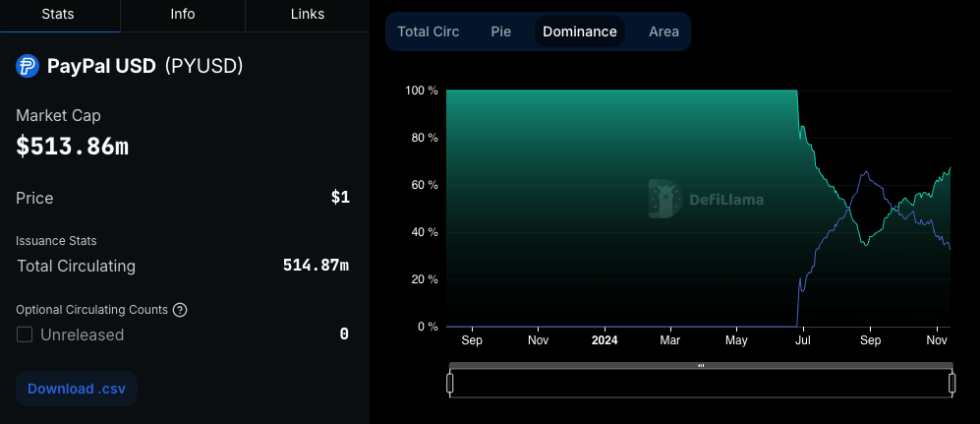Open the Links tab
Screen dimensions: 980x424
tap(308, 15)
